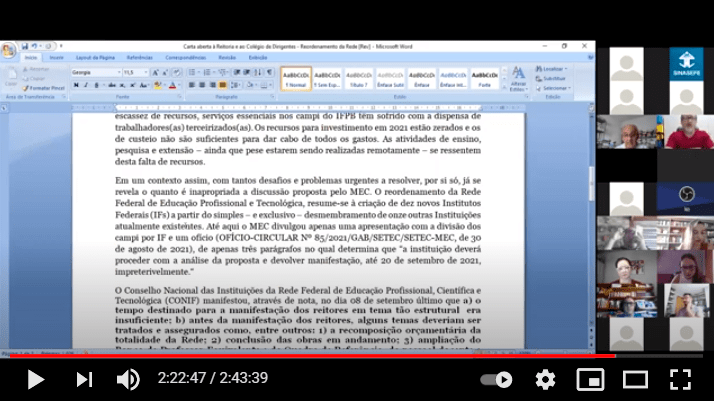Enter full screen mode
The width and height of the screenshot is (714, 401).
click(x=680, y=379)
